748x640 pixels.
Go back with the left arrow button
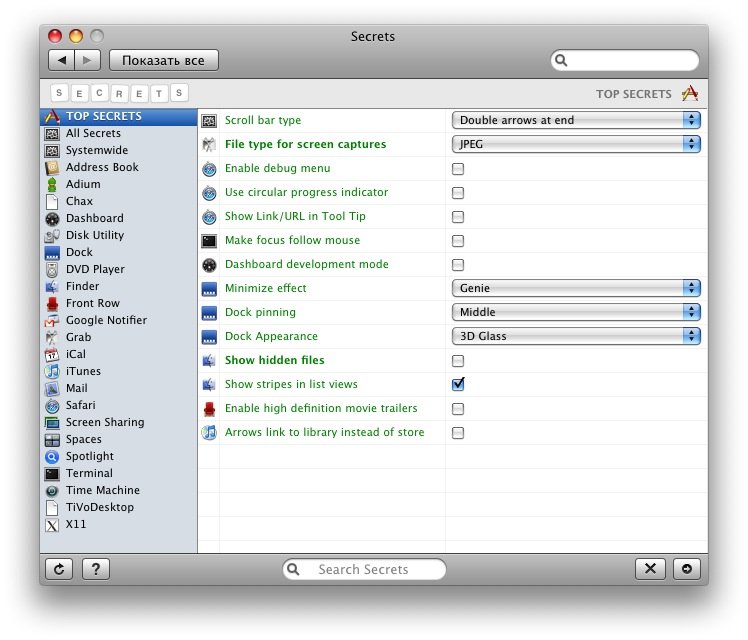coord(62,60)
